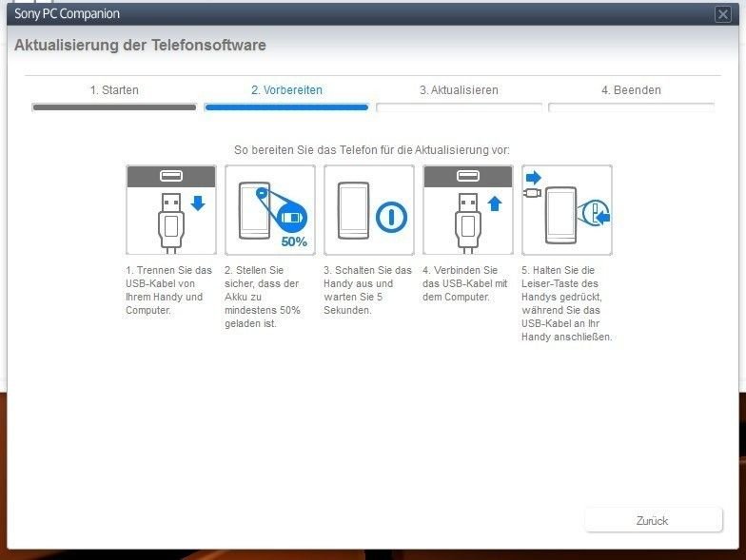
Task: Click the gray progress bar under Starten
Action: tap(114, 107)
